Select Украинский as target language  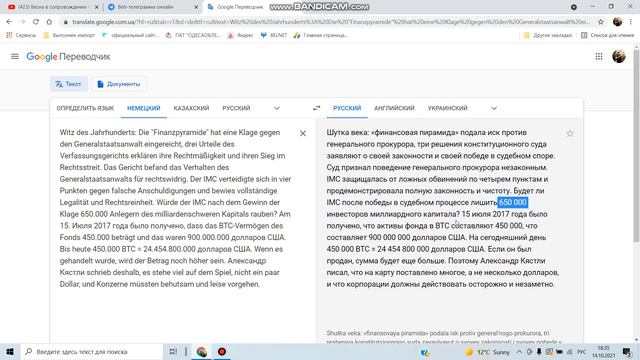447,108
